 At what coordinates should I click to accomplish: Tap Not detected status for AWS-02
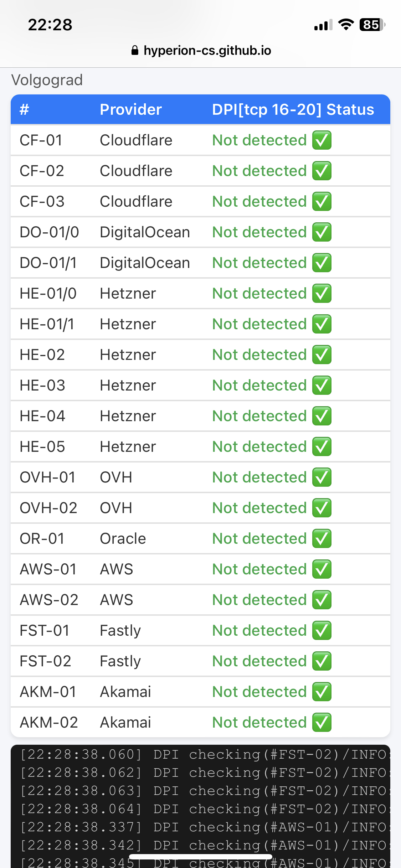click(x=259, y=600)
